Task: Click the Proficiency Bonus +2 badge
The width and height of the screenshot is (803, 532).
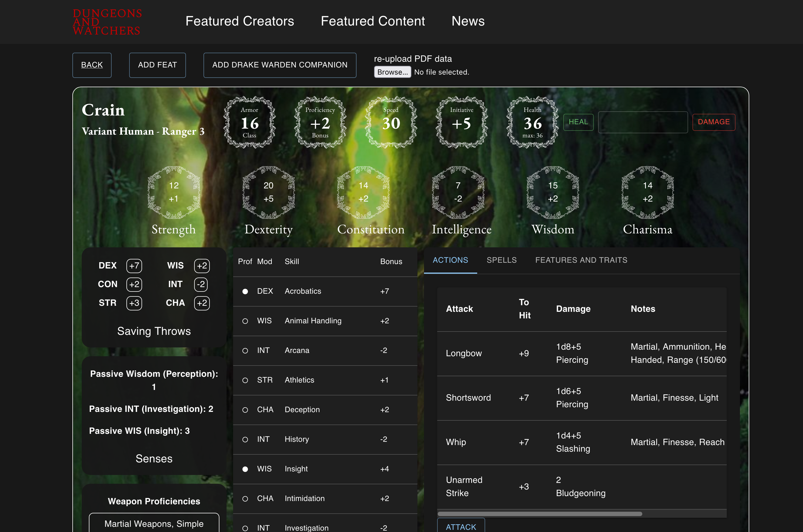Action: coord(320,123)
